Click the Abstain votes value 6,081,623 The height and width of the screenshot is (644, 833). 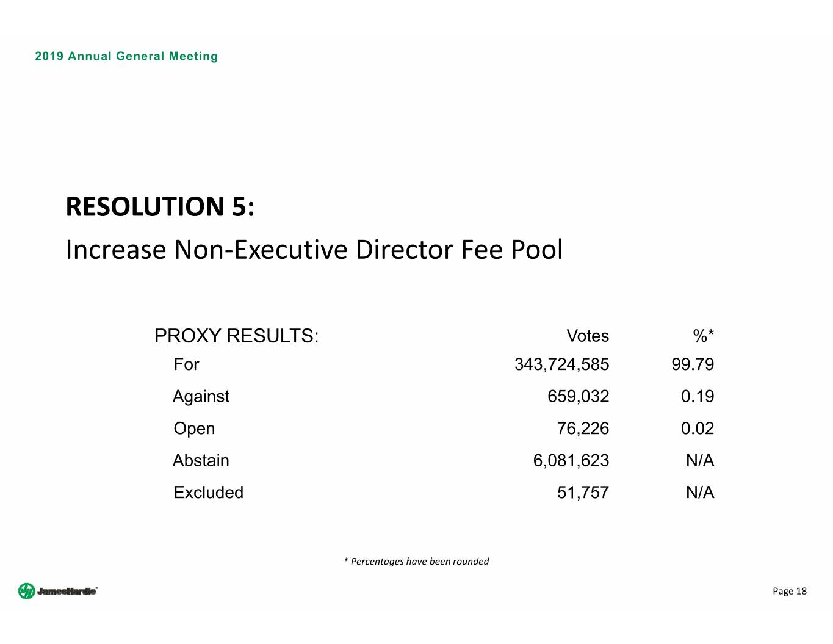571,461
